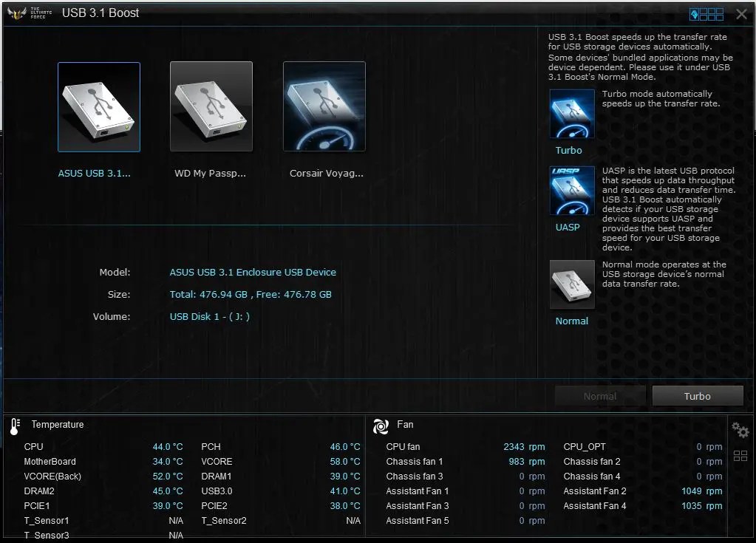Screen dimensions: 756x543
Task: Click the UASP mode icon in help panel
Action: pyautogui.click(x=572, y=191)
